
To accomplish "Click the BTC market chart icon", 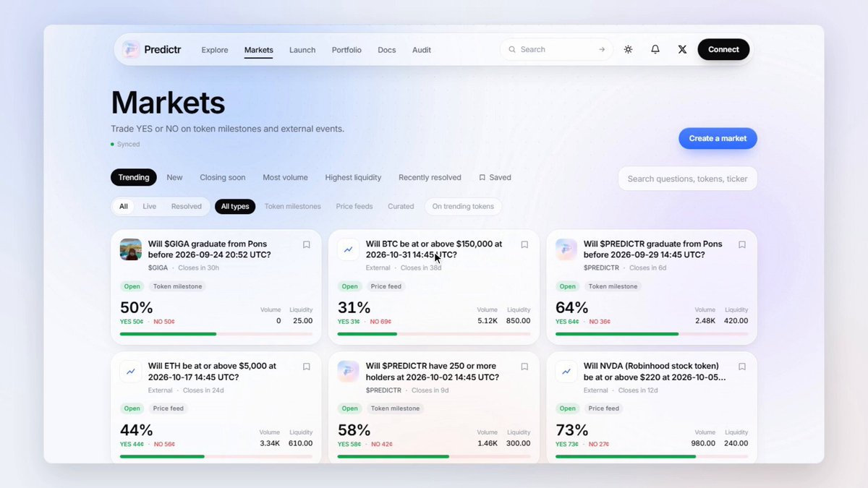I will (349, 249).
